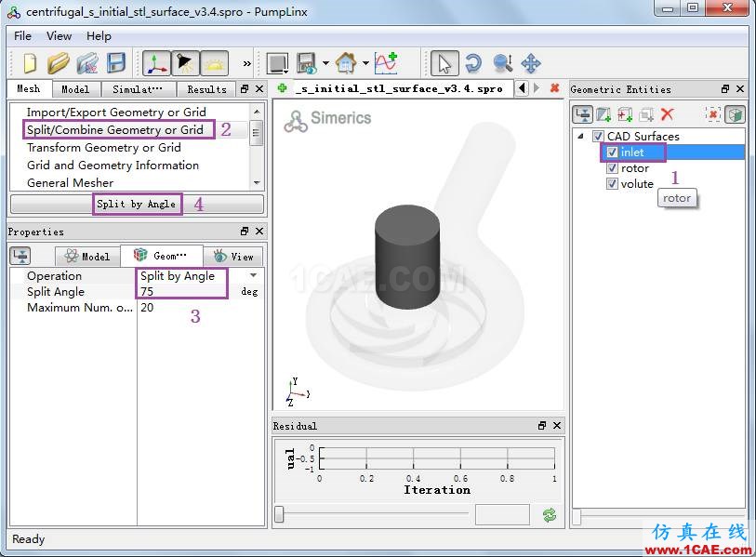The height and width of the screenshot is (557, 756).
Task: Click the first Geometric Entities toolbar icon
Action: tap(583, 114)
